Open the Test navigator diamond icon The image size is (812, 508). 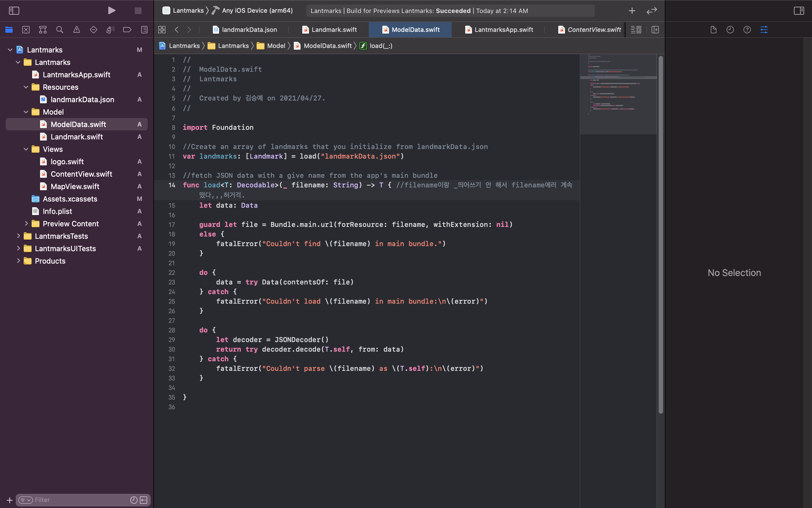[94, 30]
